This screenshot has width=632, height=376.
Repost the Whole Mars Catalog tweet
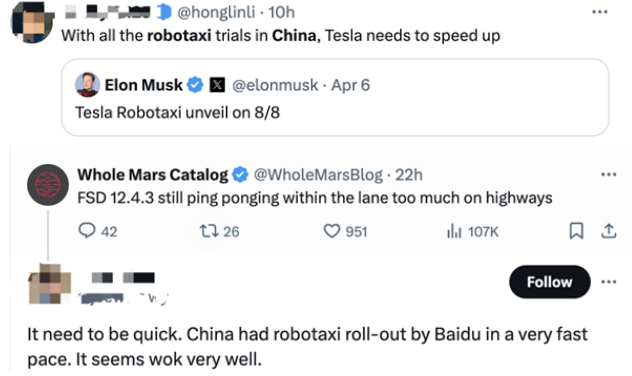[209, 231]
